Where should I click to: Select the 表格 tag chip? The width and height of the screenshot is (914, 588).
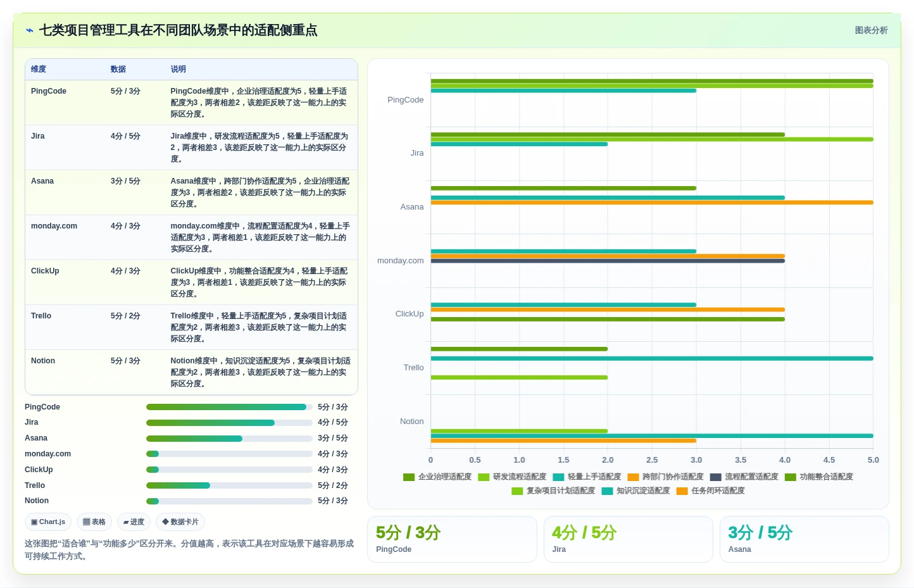click(x=94, y=522)
